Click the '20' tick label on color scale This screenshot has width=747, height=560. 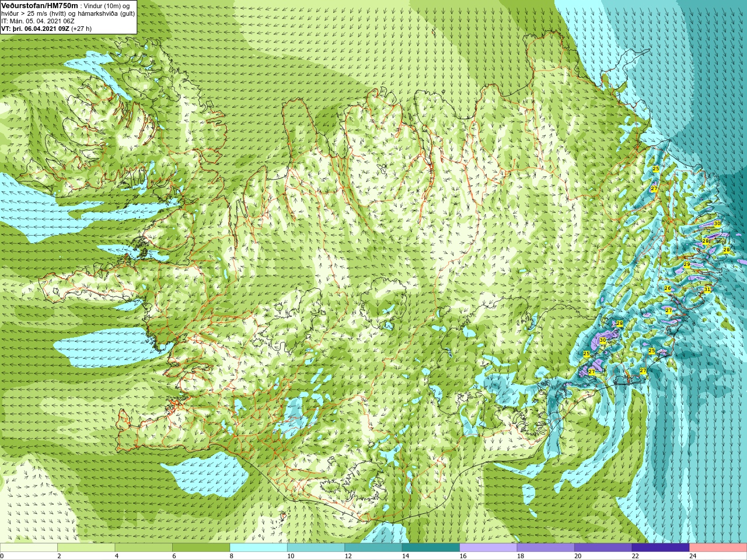(578, 556)
